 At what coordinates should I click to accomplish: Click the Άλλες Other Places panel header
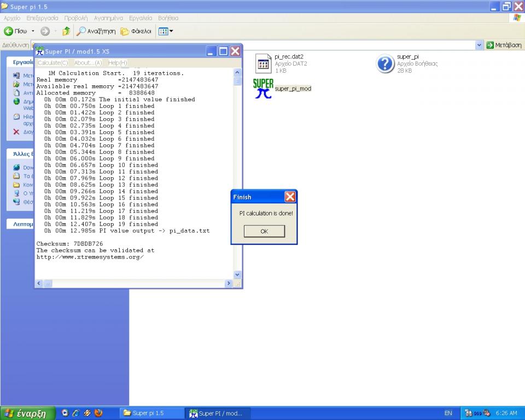pyautogui.click(x=20, y=154)
